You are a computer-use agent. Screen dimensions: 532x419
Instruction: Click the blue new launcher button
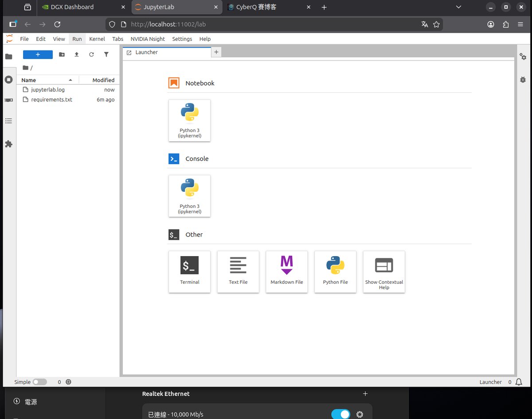coord(38,55)
